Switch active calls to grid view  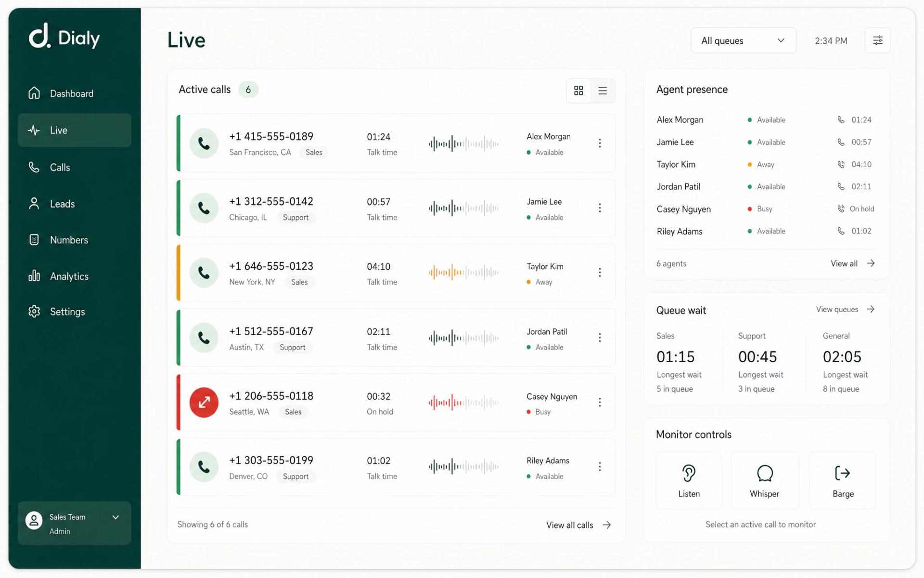coord(578,90)
